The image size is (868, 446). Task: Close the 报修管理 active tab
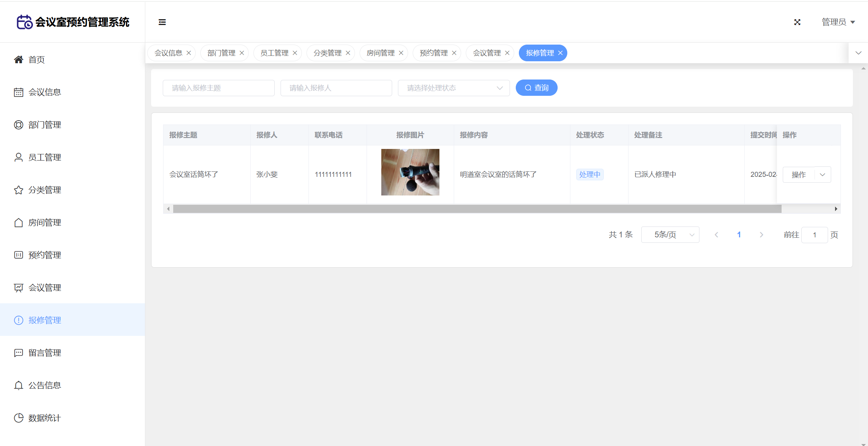tap(560, 53)
